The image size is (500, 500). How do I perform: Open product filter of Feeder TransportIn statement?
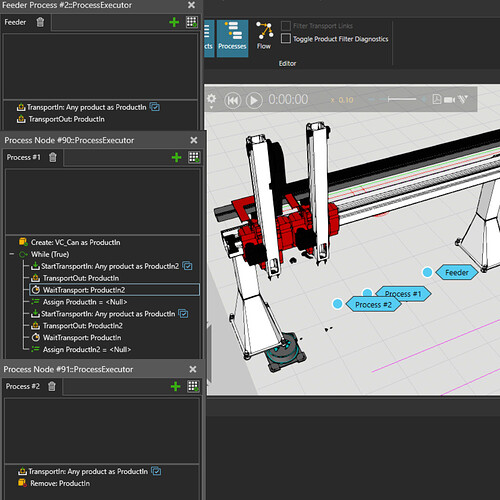pos(155,107)
